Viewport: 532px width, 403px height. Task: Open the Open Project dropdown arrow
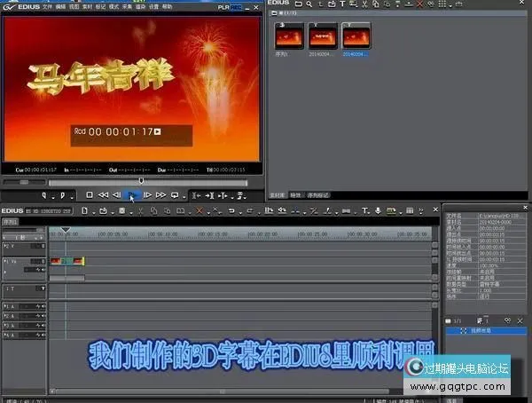pyautogui.click(x=113, y=213)
